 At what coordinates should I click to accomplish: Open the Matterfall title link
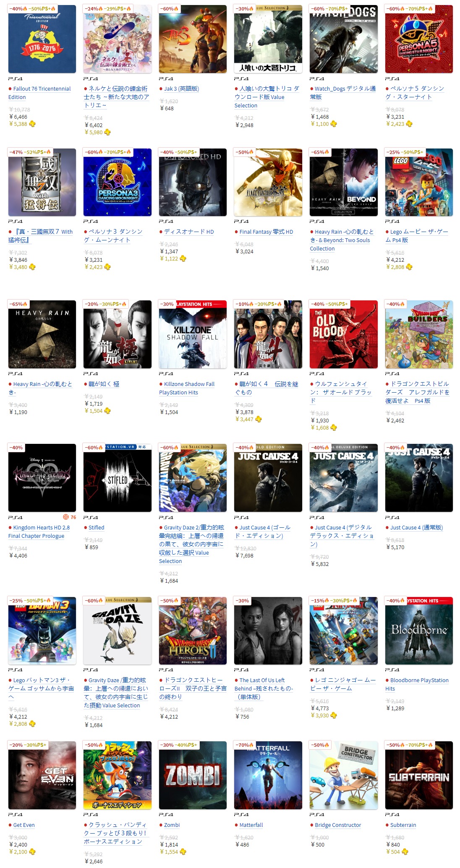[x=251, y=825]
